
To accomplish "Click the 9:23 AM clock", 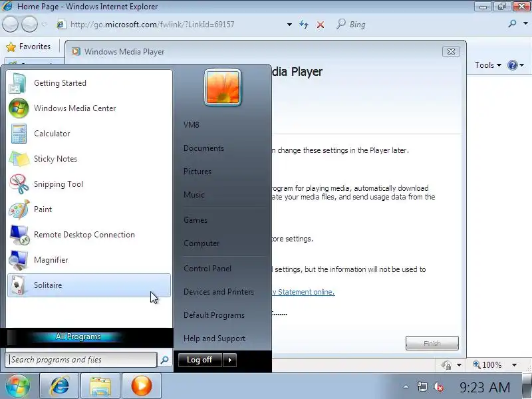I will coord(485,387).
